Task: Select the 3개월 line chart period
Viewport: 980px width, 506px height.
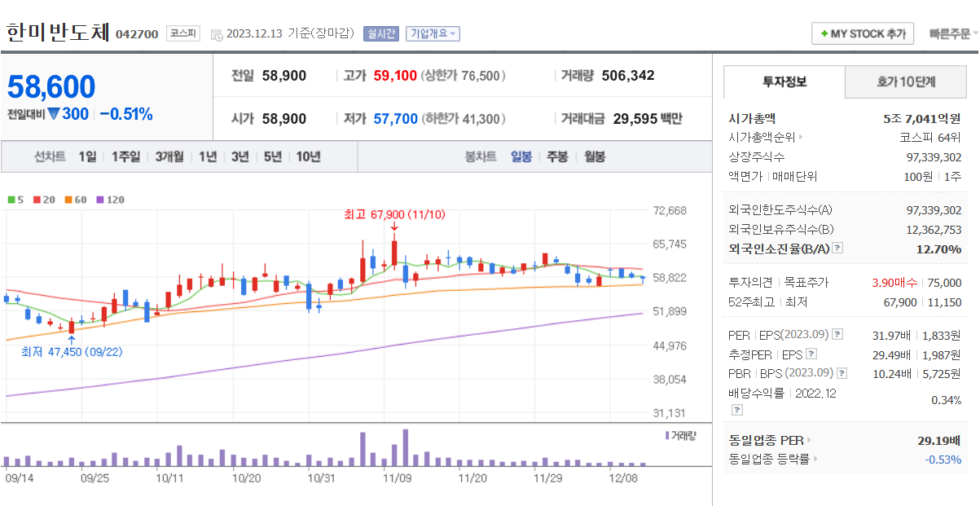Action: 169,156
